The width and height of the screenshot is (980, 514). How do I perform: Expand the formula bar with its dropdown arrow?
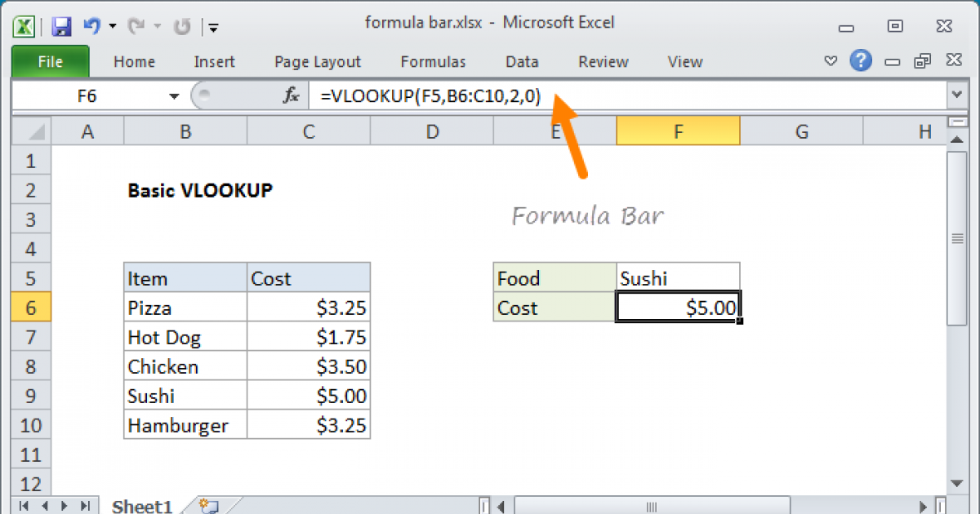[x=955, y=95]
